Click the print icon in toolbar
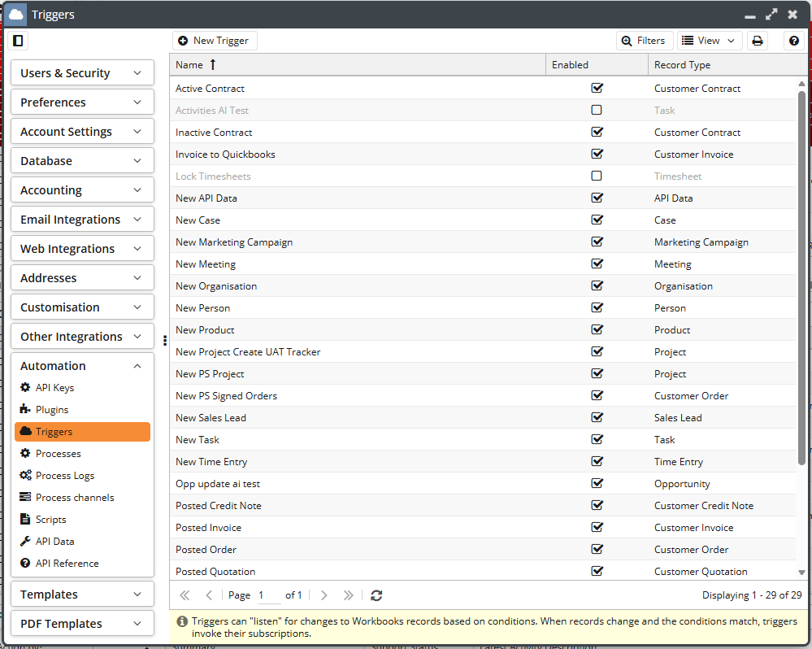812x649 pixels. point(758,41)
